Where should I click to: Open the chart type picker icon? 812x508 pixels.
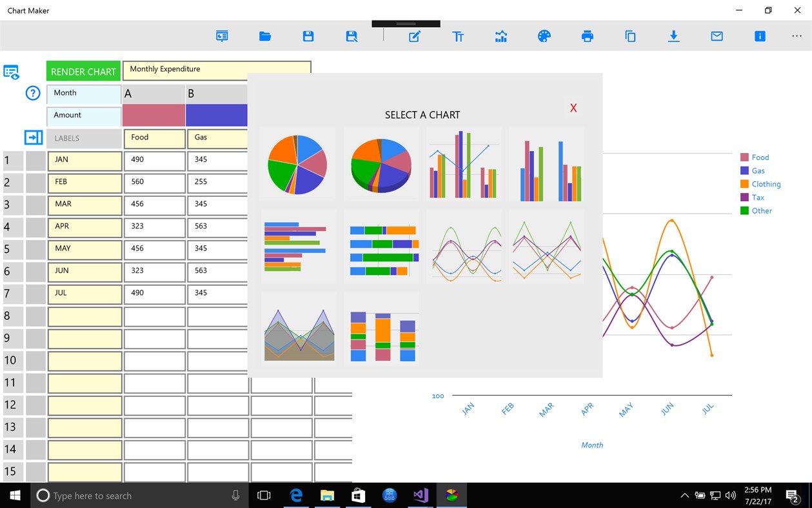pos(501,36)
